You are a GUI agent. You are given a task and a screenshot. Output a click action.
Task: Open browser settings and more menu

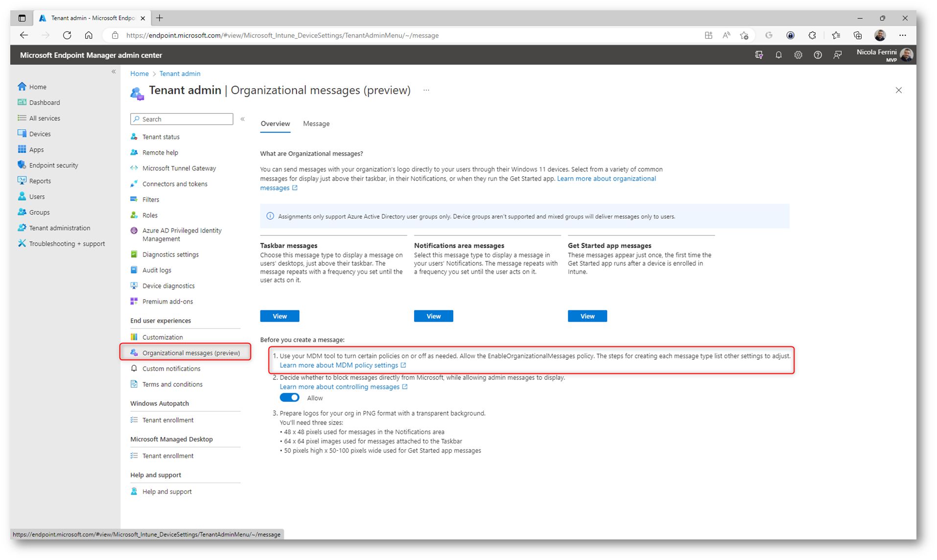903,35
